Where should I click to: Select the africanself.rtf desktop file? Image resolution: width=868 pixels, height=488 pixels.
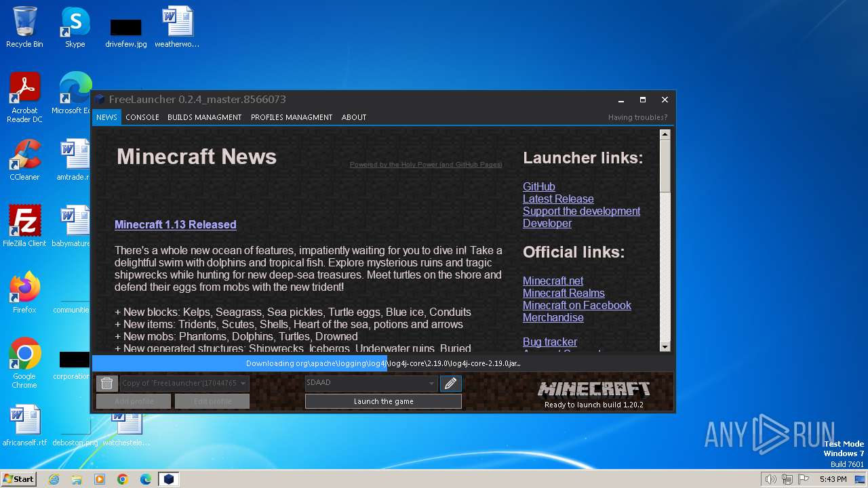tap(24, 426)
